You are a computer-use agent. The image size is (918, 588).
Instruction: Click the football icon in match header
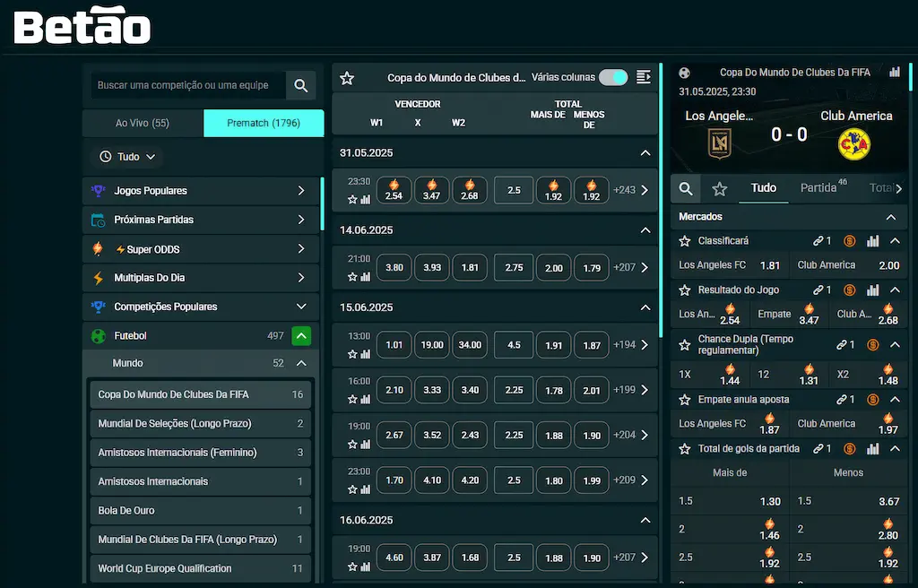pyautogui.click(x=684, y=73)
